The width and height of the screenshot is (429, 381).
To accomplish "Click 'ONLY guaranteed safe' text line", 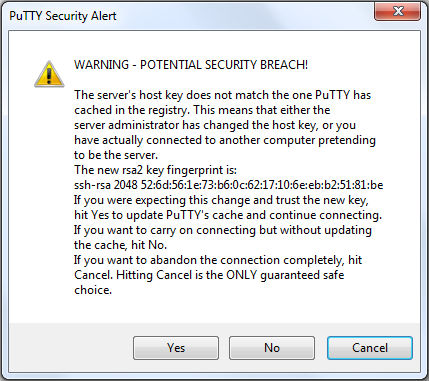I will tap(209, 275).
